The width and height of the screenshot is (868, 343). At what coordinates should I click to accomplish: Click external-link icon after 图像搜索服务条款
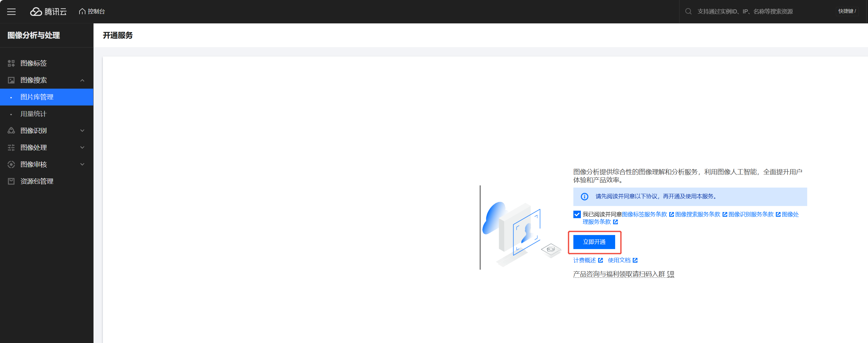click(725, 214)
